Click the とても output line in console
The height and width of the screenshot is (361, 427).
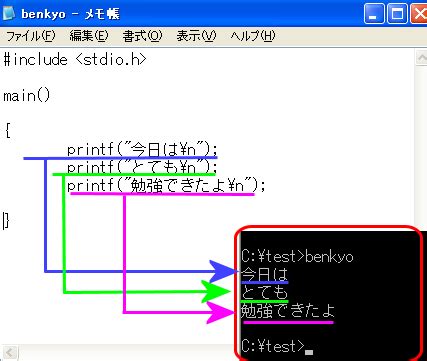pos(265,292)
